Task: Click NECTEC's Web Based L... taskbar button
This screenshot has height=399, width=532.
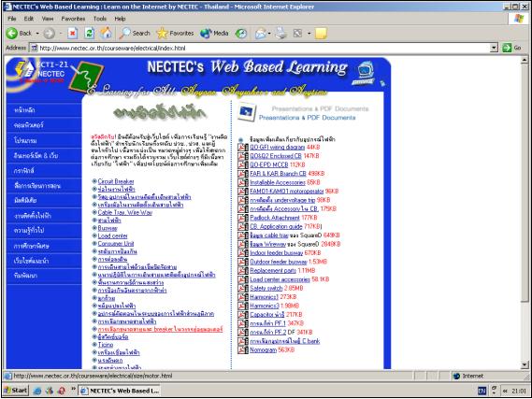Action: pos(120,391)
